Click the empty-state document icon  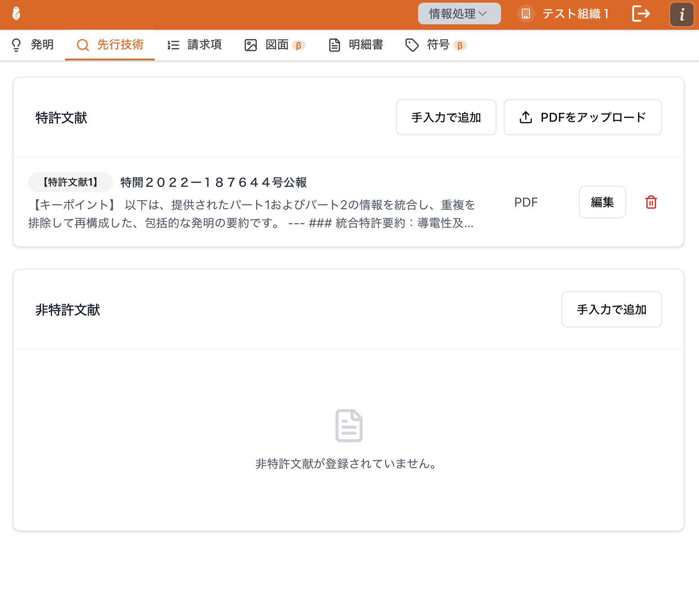click(349, 426)
